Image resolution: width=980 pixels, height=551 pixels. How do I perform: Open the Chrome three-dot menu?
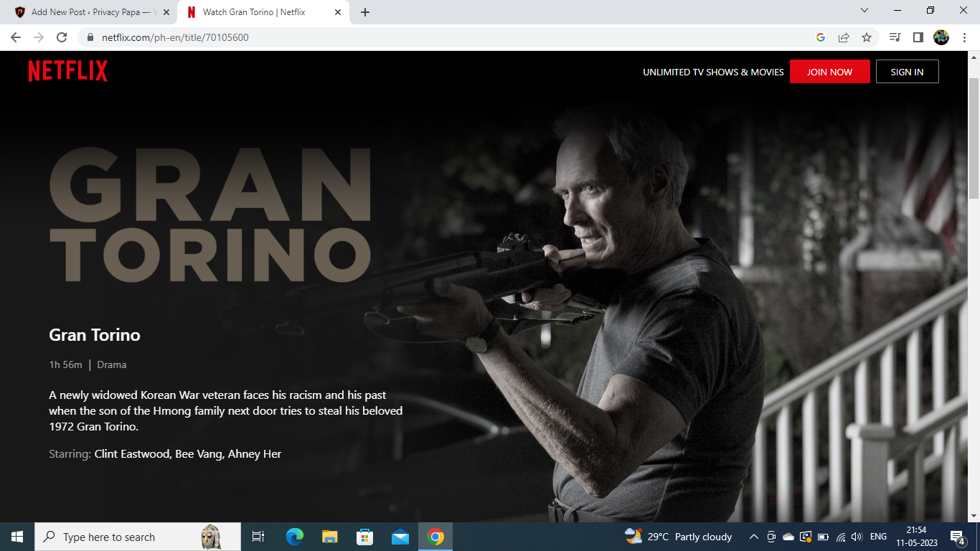tap(964, 37)
